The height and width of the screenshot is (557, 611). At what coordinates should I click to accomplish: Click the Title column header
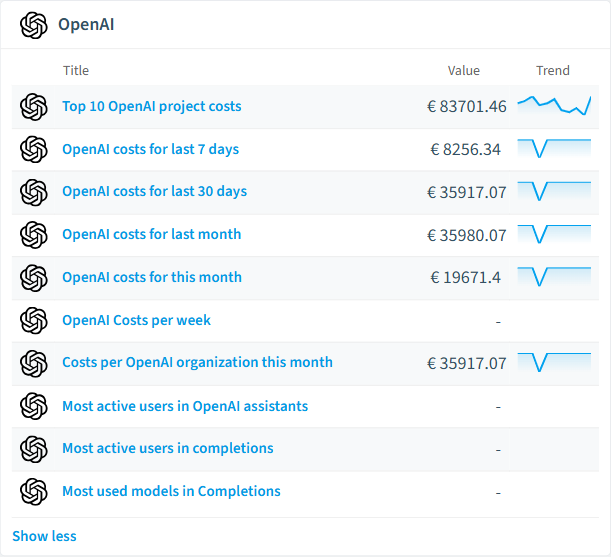(76, 71)
